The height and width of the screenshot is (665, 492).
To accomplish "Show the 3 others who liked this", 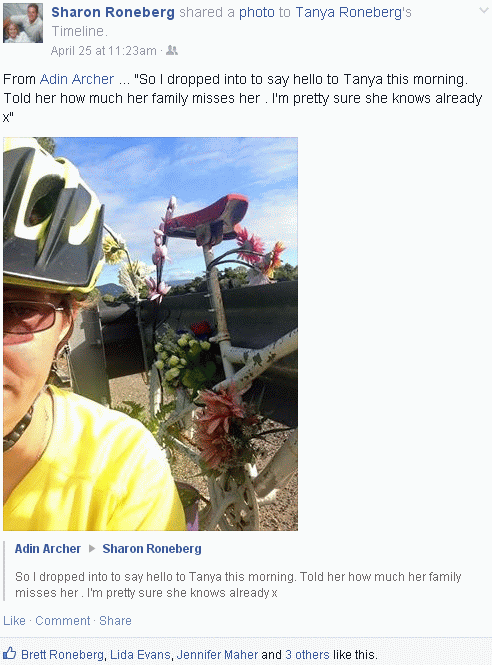I will click(x=307, y=655).
